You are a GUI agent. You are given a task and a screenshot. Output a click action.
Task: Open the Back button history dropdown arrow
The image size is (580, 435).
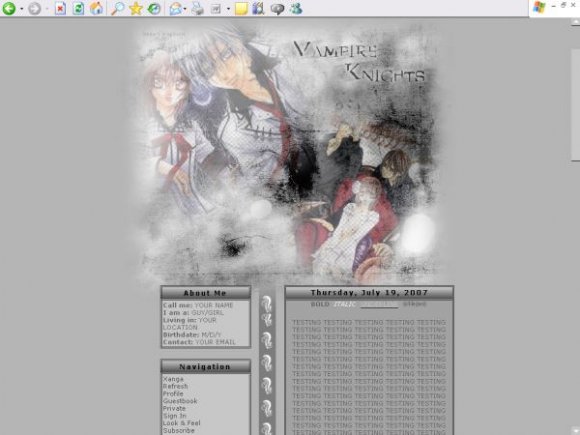click(22, 9)
